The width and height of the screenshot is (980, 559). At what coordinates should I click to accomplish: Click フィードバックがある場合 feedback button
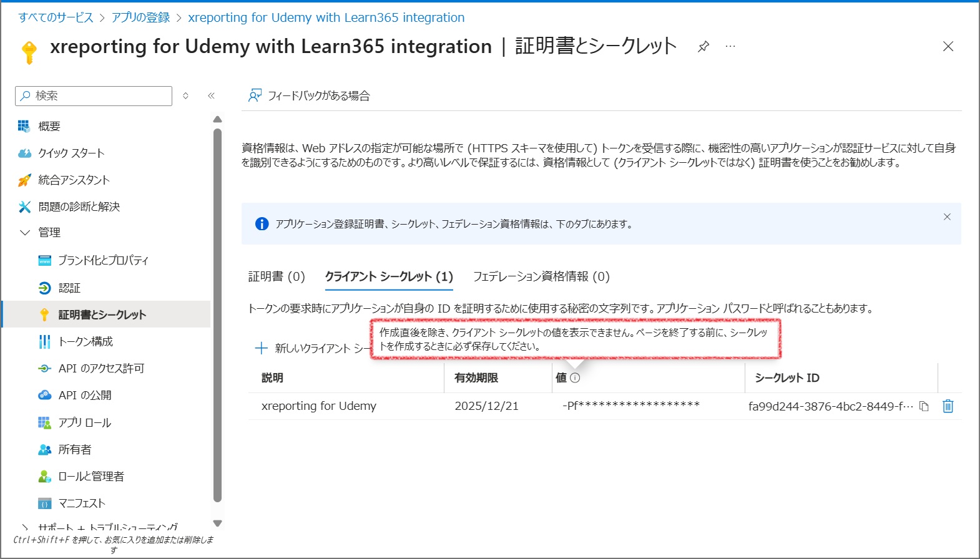coord(309,95)
